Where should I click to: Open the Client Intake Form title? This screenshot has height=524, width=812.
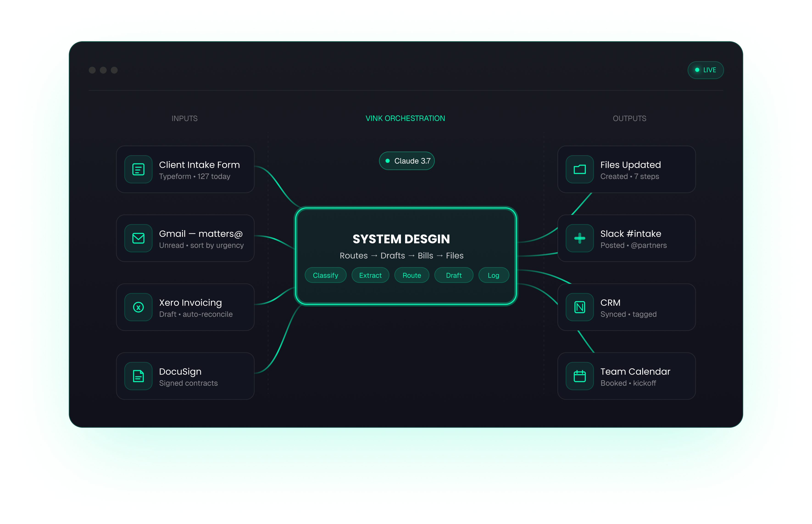click(x=200, y=165)
